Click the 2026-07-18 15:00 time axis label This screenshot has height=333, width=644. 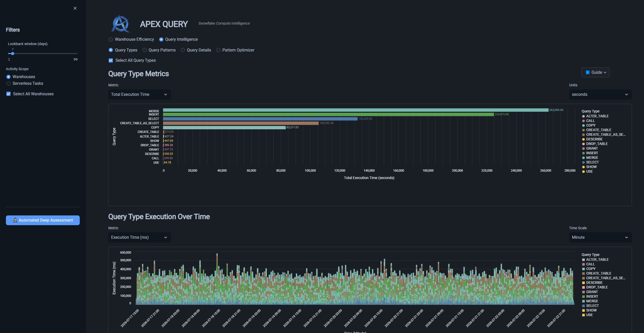[211, 318]
